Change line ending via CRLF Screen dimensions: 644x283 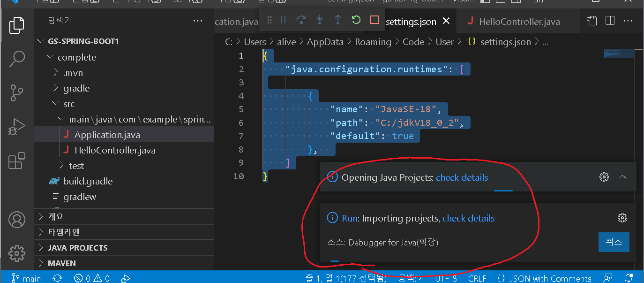(x=477, y=278)
